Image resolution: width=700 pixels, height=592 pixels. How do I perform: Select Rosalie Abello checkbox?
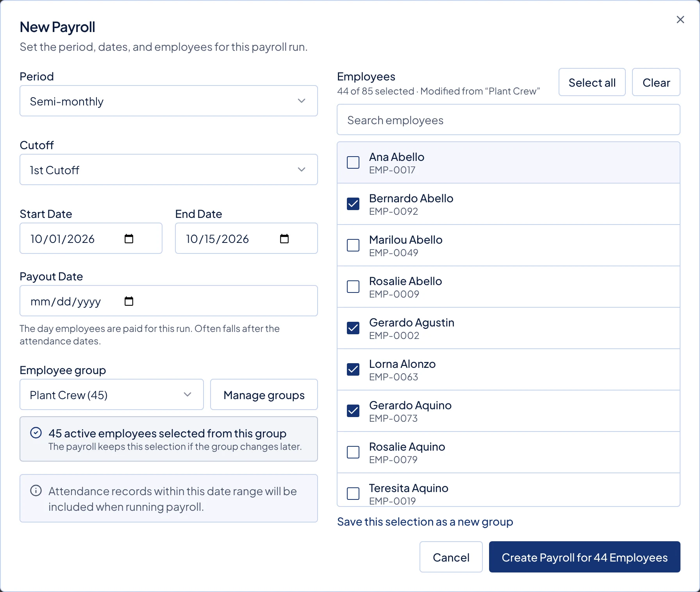click(353, 287)
